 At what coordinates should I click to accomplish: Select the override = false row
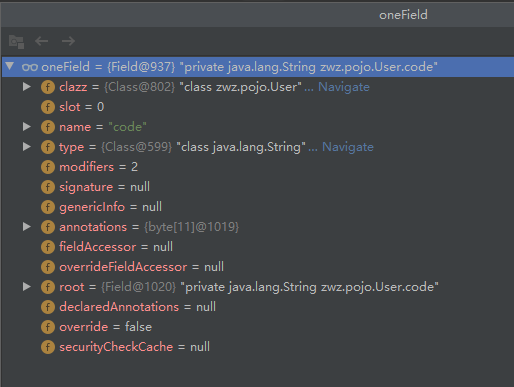click(x=258, y=327)
